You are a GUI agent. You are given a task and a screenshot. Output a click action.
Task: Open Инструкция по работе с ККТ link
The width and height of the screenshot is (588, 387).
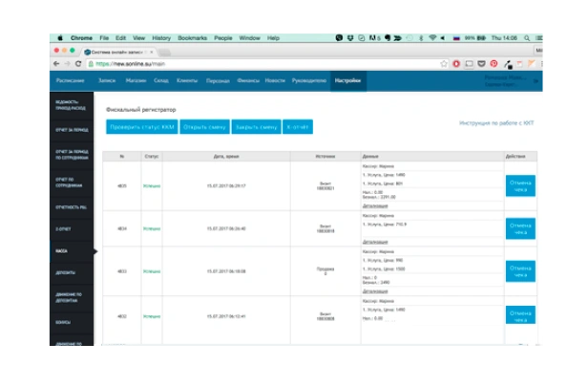pos(496,123)
